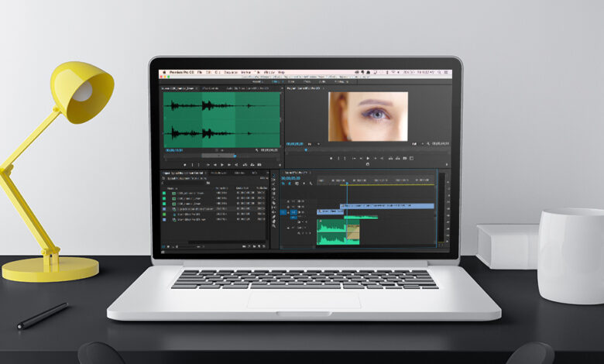Switch to the Effect Controls tab
This screenshot has width=604, height=364.
tap(210, 88)
